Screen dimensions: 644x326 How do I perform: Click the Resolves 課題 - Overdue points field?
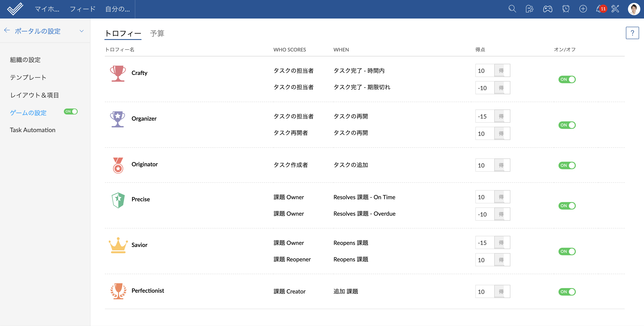[x=485, y=214]
